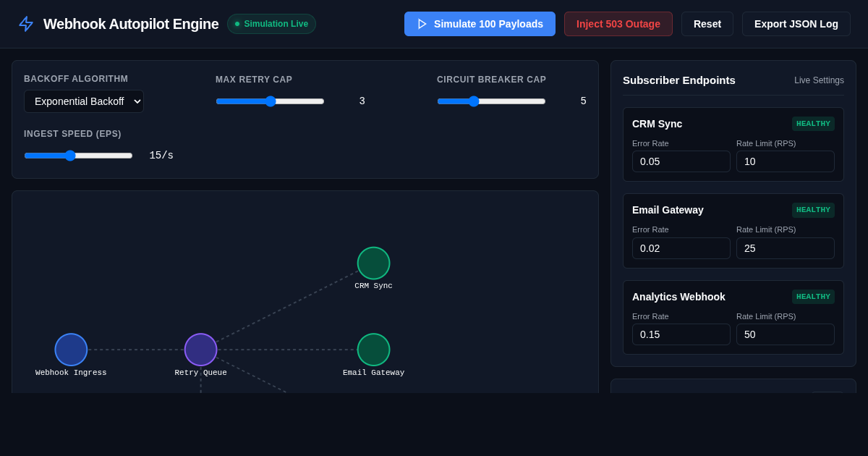Image resolution: width=868 pixels, height=456 pixels.
Task: Edit Email Gateway Error Rate field
Action: click(681, 248)
